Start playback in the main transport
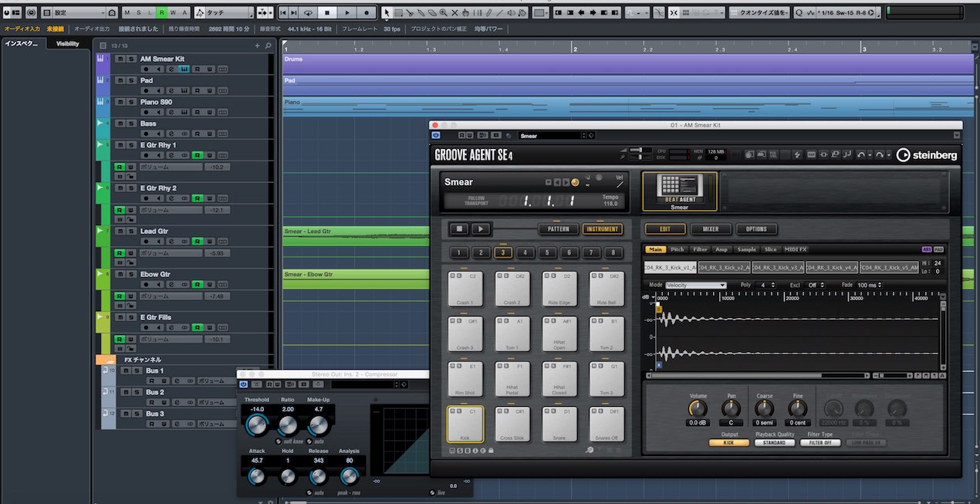Screen dimensions: 980x504 [x=347, y=13]
